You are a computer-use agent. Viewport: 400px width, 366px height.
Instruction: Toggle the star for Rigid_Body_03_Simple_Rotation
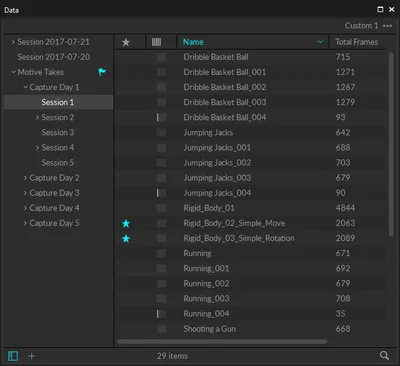(x=126, y=238)
